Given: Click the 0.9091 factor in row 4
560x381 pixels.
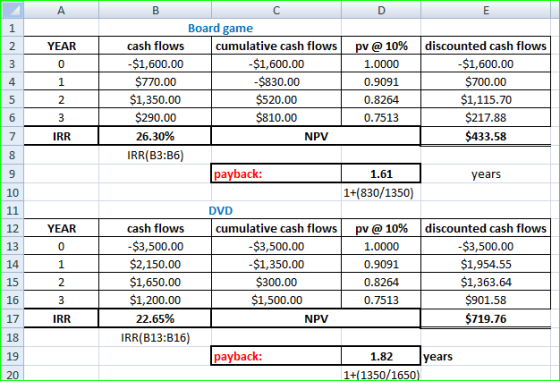Looking at the screenshot, I should click(x=381, y=81).
